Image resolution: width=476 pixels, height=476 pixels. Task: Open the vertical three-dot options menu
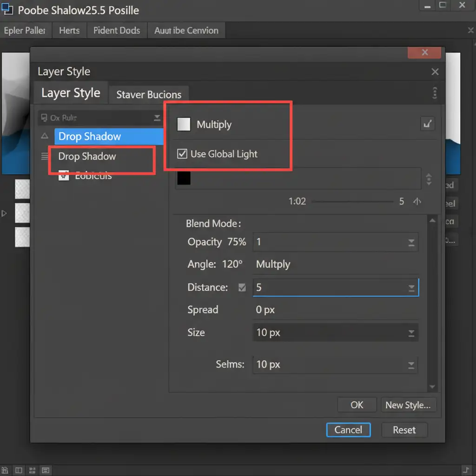point(435,93)
